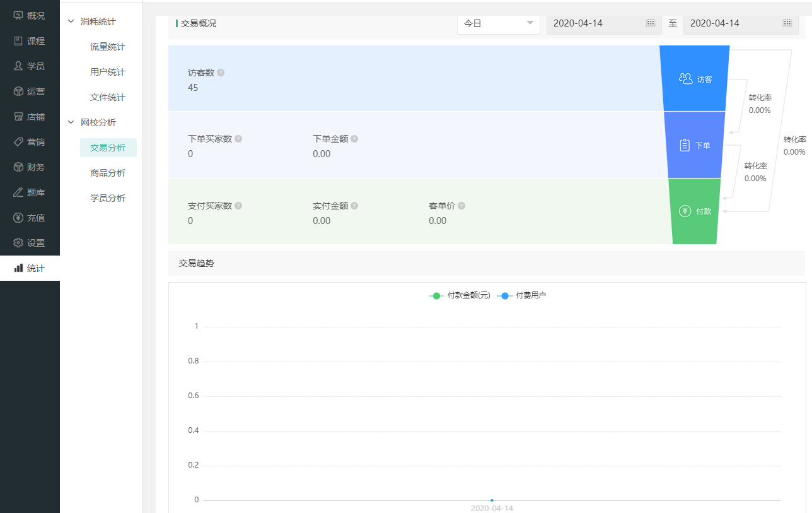
Task: Click the 概况 monitor icon in sidebar
Action: point(18,16)
